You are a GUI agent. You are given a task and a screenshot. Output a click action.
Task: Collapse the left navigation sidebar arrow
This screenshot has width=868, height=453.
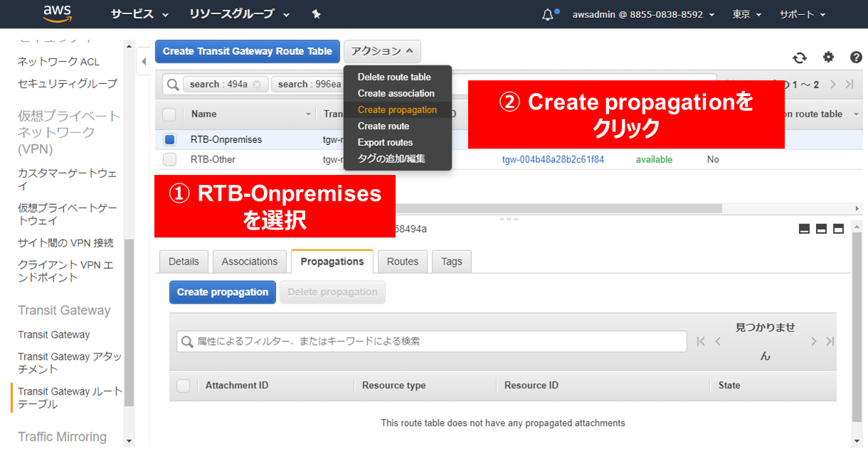[143, 63]
